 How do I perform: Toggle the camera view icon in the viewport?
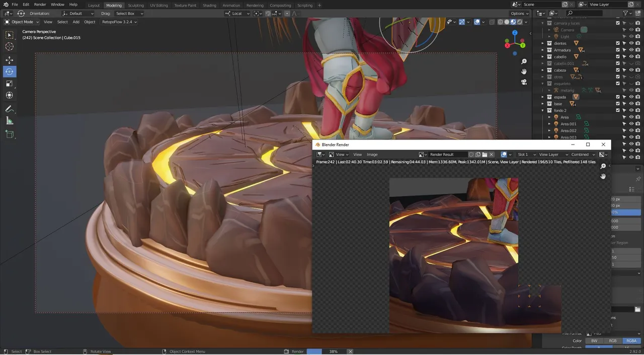coord(524,82)
